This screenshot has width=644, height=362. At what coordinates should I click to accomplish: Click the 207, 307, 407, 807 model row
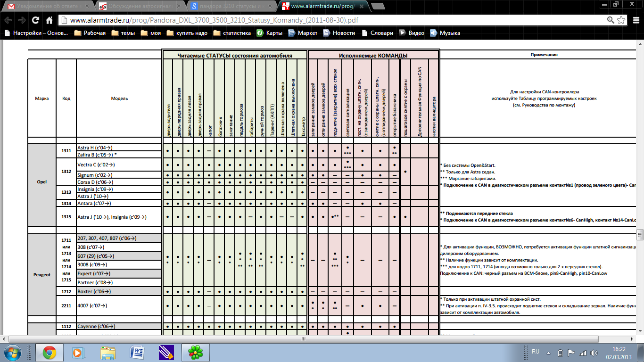[x=119, y=238]
